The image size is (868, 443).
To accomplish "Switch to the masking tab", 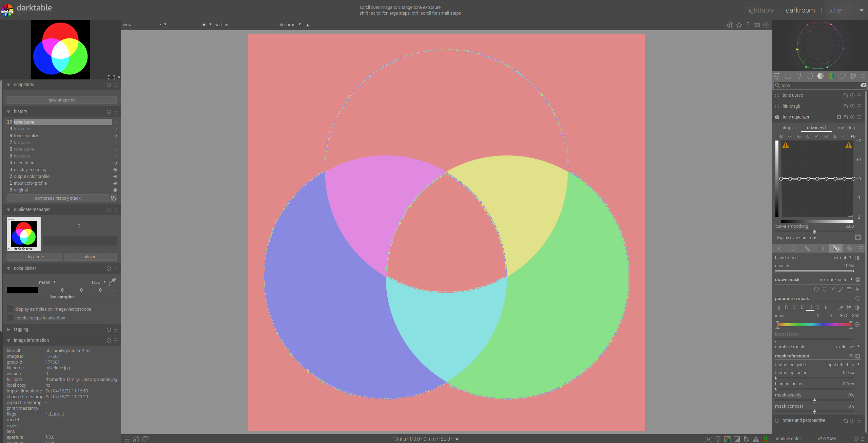I will point(846,128).
